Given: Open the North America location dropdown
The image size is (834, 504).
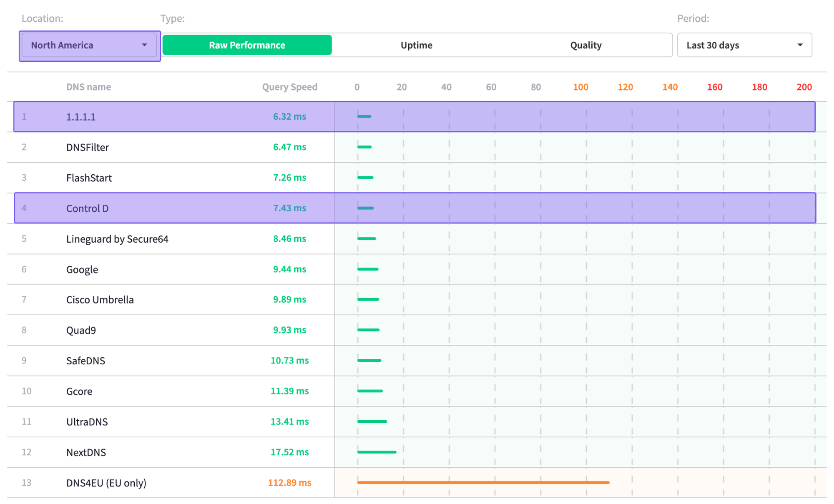Looking at the screenshot, I should click(89, 45).
